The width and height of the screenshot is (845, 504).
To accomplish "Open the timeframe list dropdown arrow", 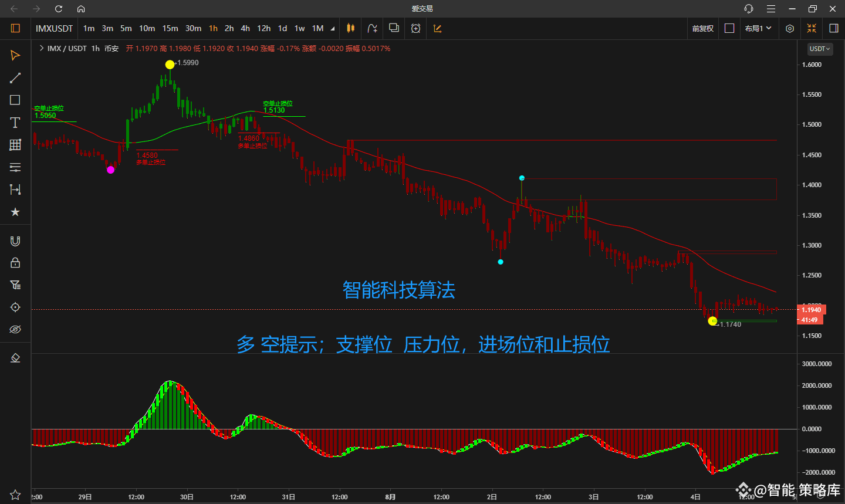I will tap(332, 28).
